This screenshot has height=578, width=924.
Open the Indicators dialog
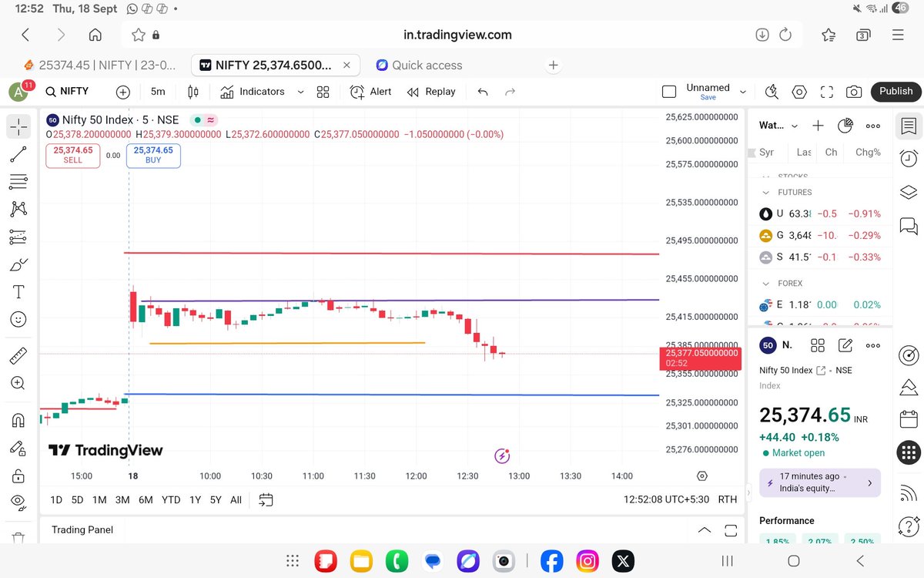tap(253, 92)
